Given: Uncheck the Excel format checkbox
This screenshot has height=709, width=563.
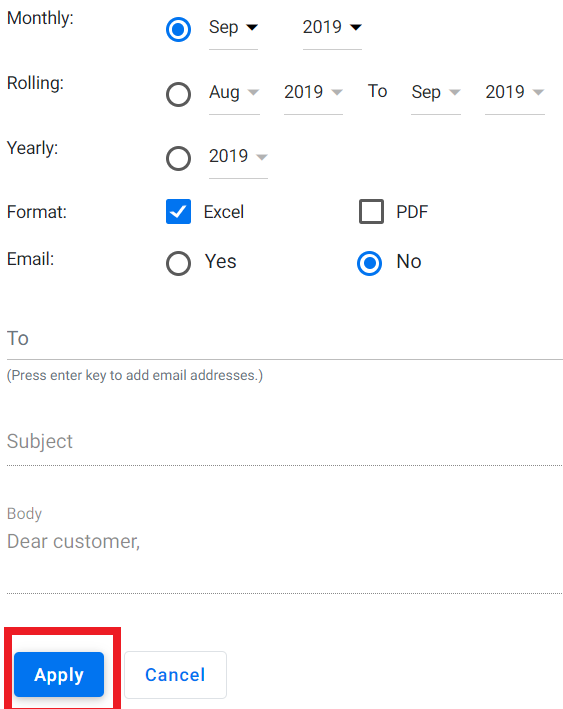Looking at the screenshot, I should coord(178,212).
